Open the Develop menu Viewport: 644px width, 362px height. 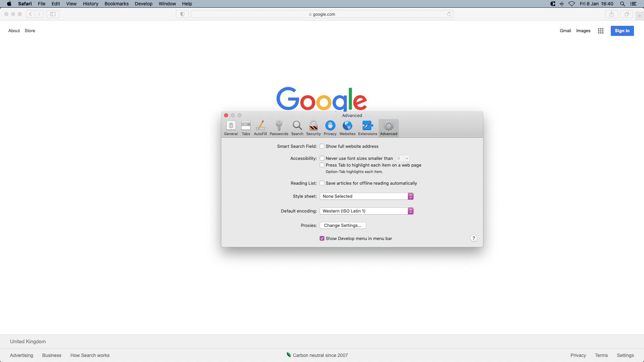click(143, 4)
